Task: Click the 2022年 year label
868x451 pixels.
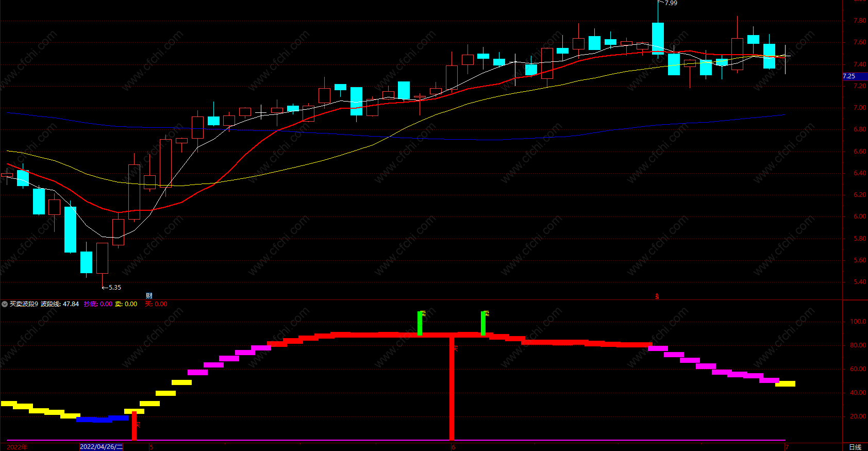Action: [x=17, y=447]
